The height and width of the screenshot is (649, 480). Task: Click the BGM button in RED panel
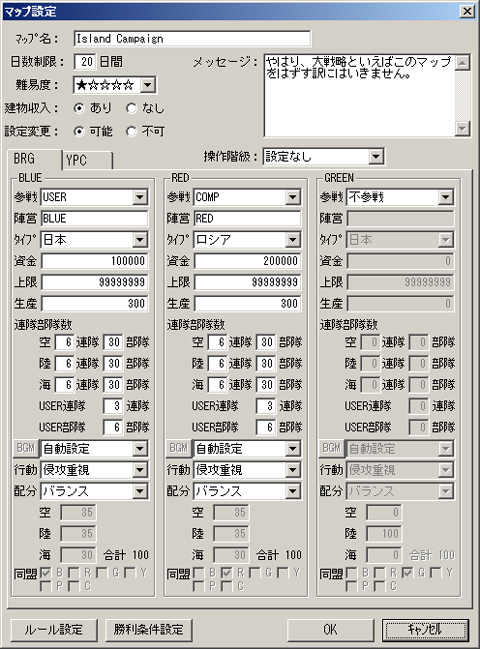(179, 448)
